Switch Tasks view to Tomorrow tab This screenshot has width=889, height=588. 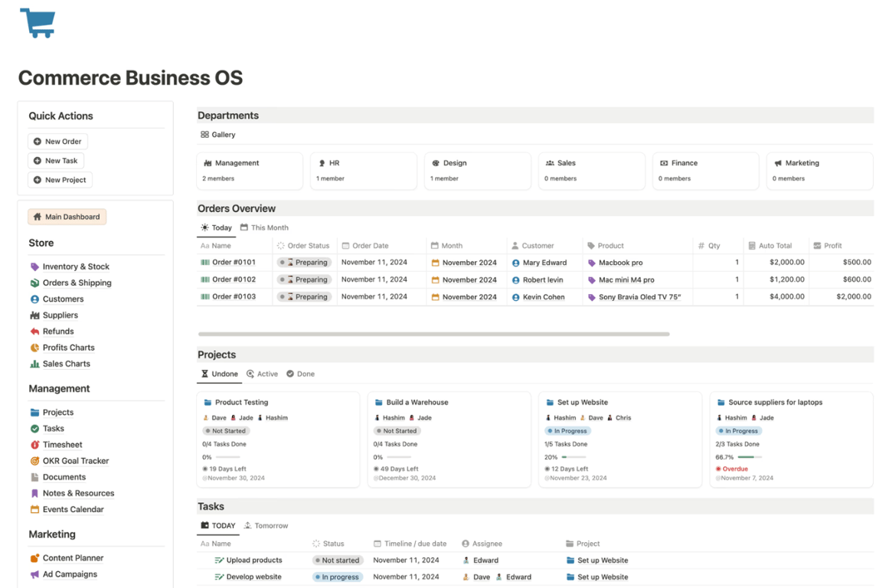(x=266, y=526)
